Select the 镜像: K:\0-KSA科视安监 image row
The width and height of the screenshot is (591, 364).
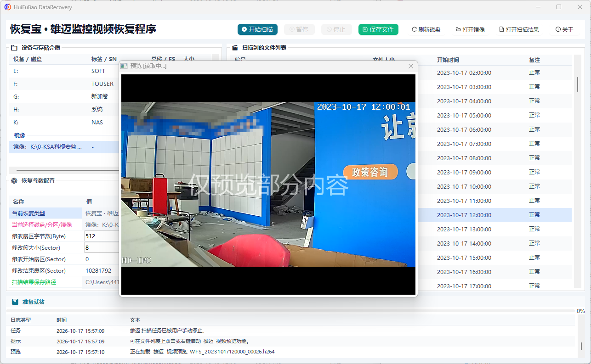pos(63,147)
